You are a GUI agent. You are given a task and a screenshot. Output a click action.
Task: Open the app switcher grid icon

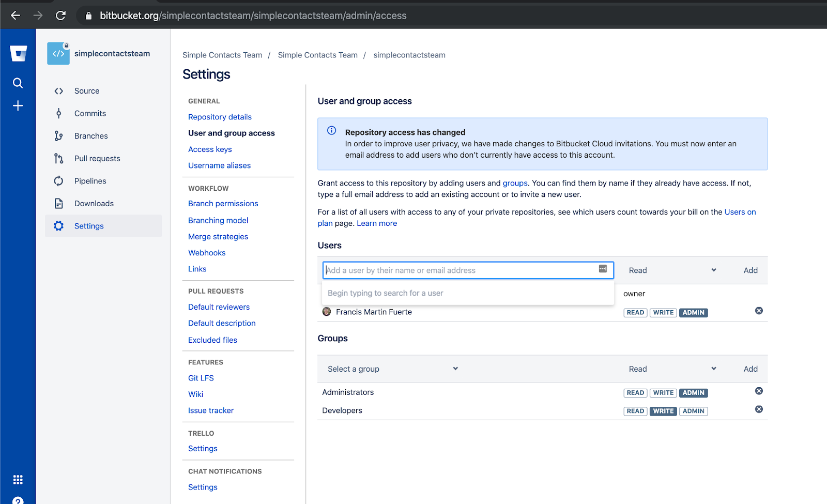click(18, 480)
